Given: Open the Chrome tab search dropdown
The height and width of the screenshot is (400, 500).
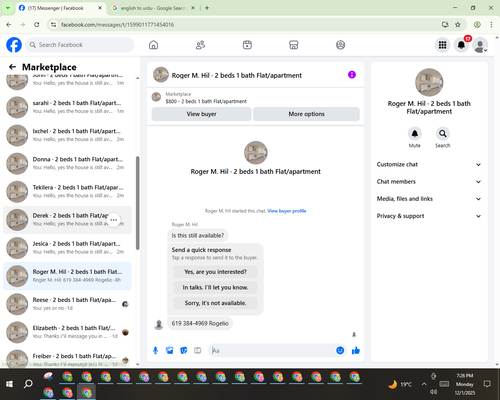Looking at the screenshot, I should pos(8,8).
